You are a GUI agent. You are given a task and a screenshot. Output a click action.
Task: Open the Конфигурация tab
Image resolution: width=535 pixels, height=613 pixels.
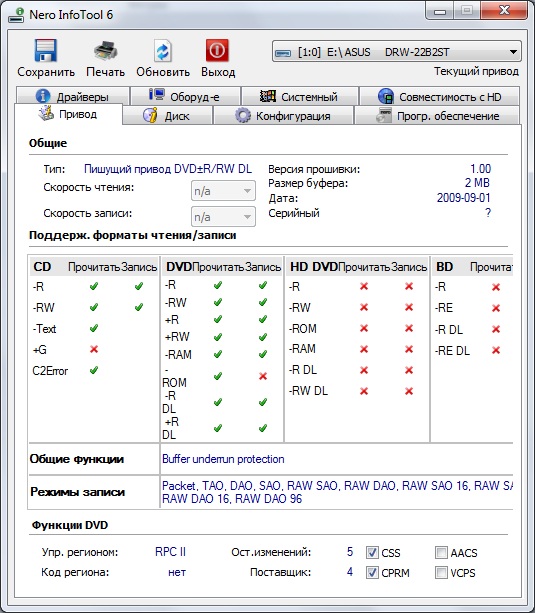pyautogui.click(x=283, y=116)
